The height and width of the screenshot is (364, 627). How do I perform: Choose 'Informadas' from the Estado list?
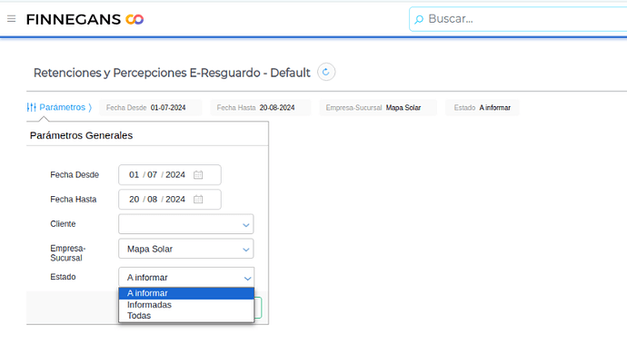pyautogui.click(x=186, y=305)
